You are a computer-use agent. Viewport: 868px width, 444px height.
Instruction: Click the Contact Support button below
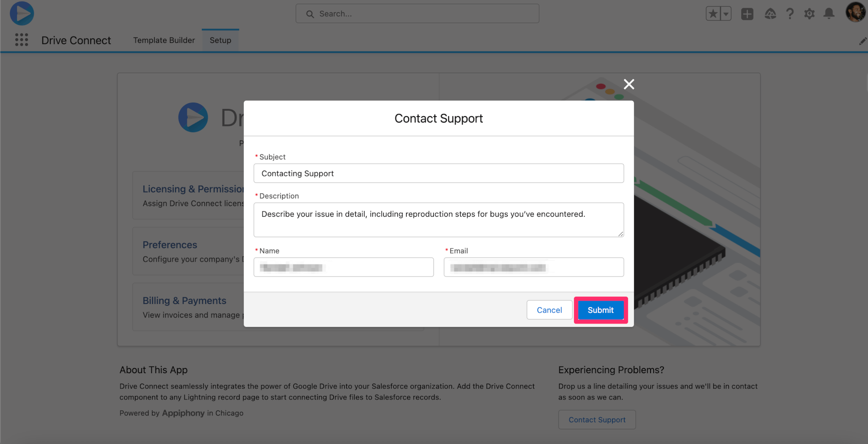pos(597,419)
